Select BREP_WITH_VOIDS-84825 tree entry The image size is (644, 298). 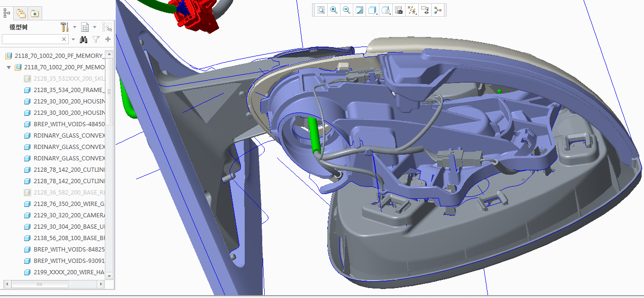coord(64,250)
